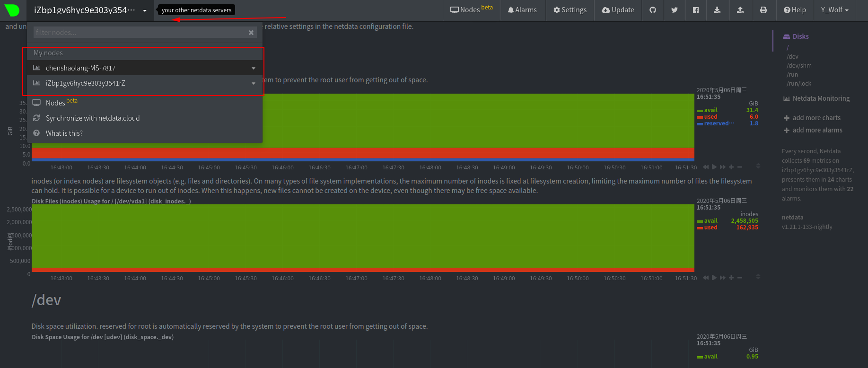Screen dimensions: 868x368
Task: Click the inodes stacked chart area
Action: pyautogui.click(x=363, y=238)
